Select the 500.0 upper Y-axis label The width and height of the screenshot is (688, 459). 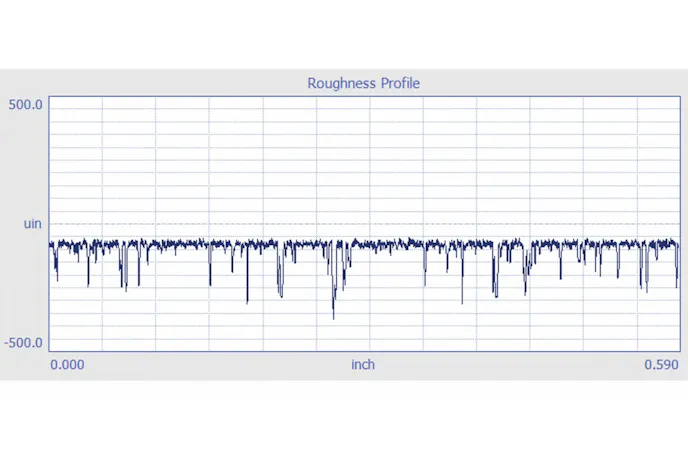pos(26,104)
